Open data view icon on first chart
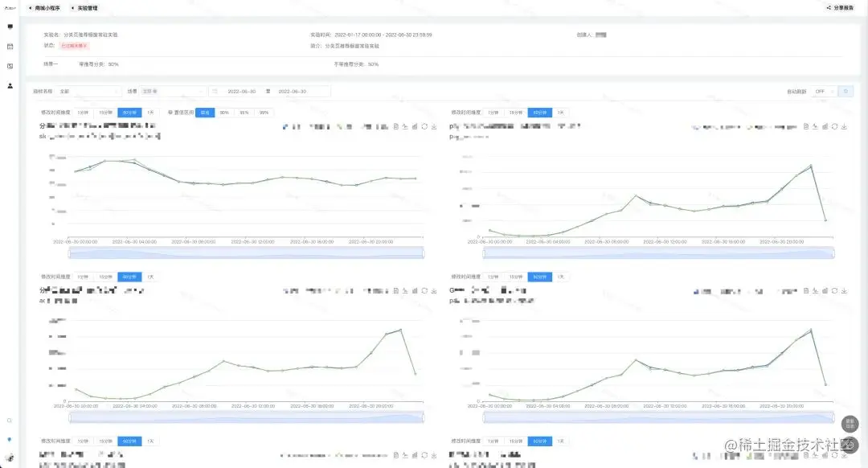This screenshot has width=868, height=468. coord(397,126)
